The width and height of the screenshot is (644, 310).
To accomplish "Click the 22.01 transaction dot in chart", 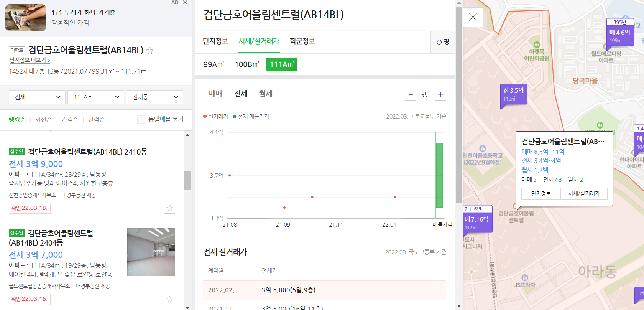I will 395,197.
